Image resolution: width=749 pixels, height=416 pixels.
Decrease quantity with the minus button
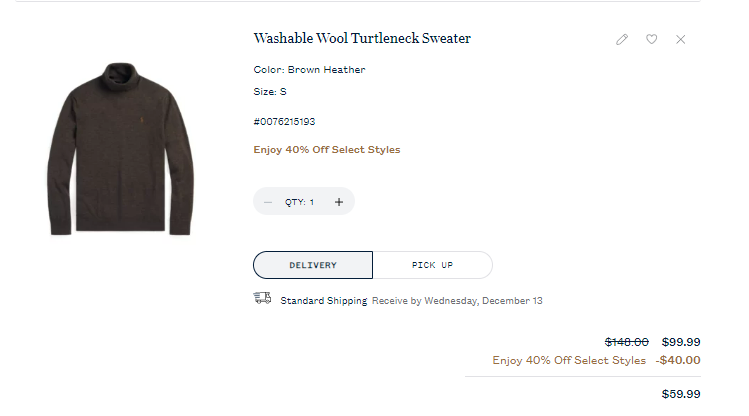tap(268, 202)
